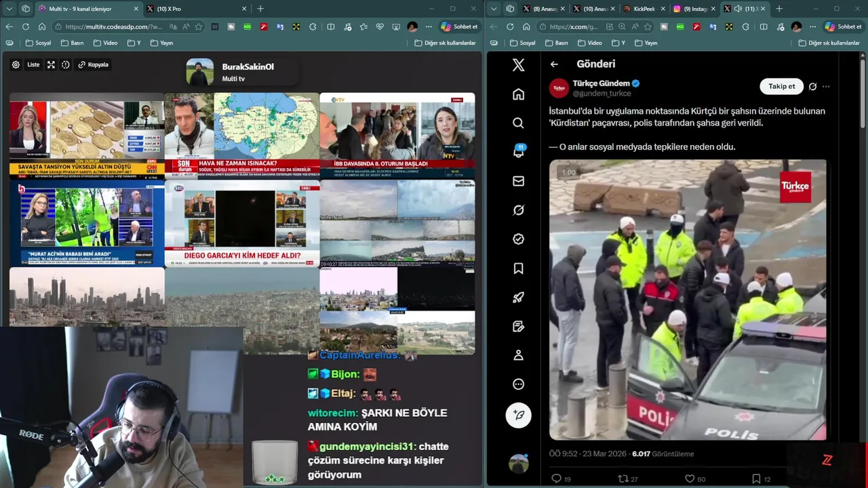Screen dimensions: 868x488
Task: Mute the playing X tab speaker icon
Action: [x=738, y=9]
